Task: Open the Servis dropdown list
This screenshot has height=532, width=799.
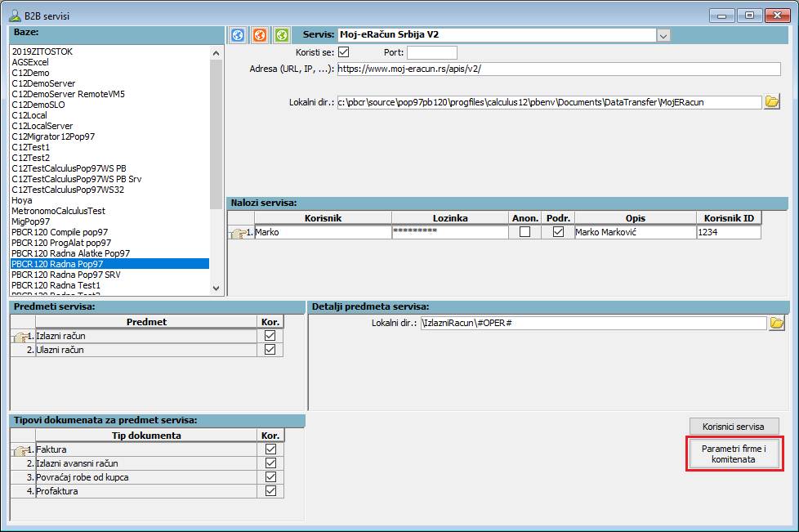Action: point(663,35)
